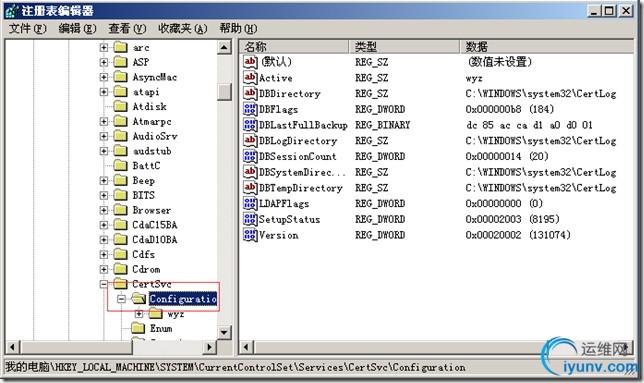The height and width of the screenshot is (383, 644).
Task: Sort values by 名称 column header
Action: tap(294, 46)
